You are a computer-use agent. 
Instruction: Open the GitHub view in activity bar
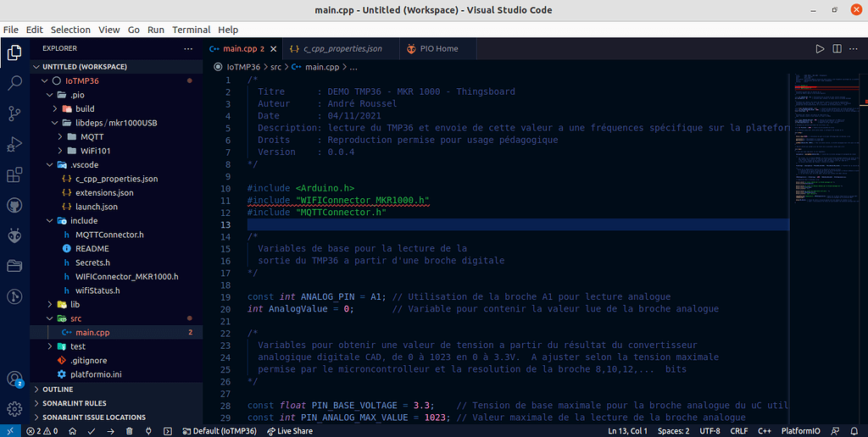[14, 206]
